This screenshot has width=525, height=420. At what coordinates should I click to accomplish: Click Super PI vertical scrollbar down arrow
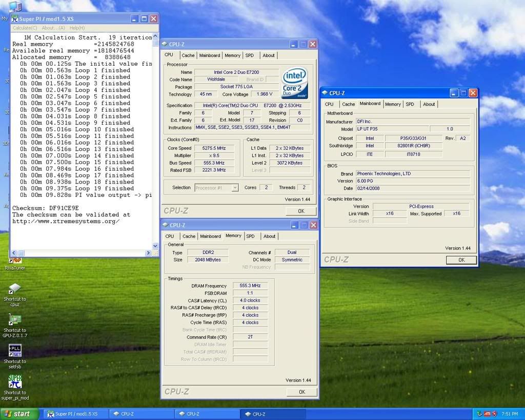[155, 246]
